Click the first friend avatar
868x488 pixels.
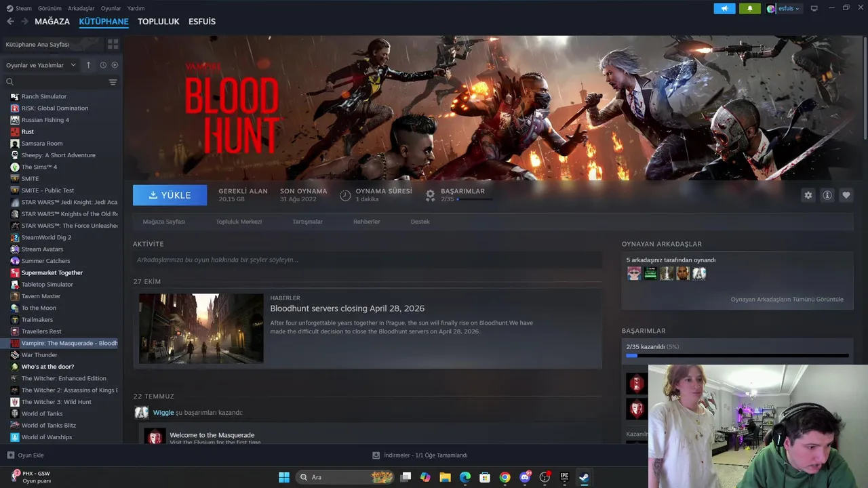[x=634, y=273]
